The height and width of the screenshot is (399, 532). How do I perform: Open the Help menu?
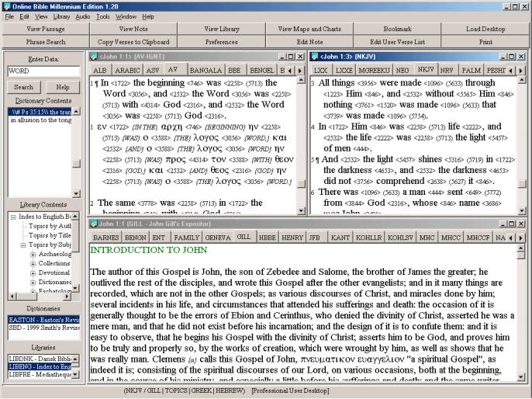pos(148,16)
